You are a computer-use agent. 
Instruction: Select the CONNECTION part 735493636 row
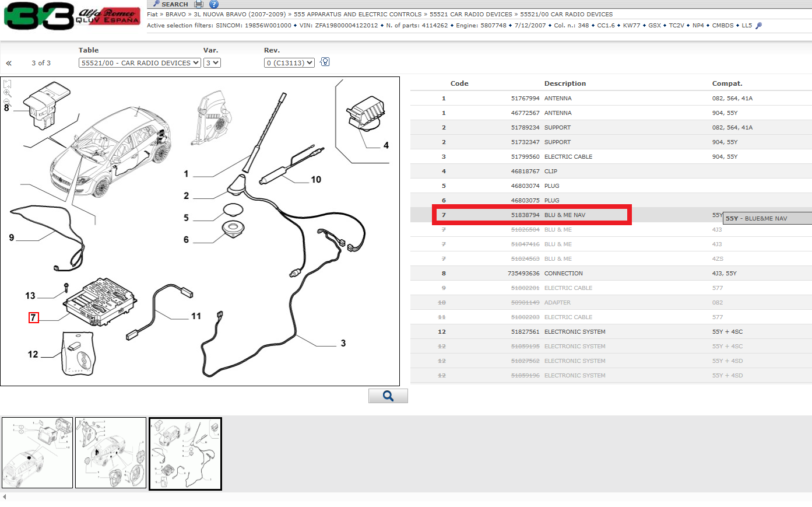563,274
